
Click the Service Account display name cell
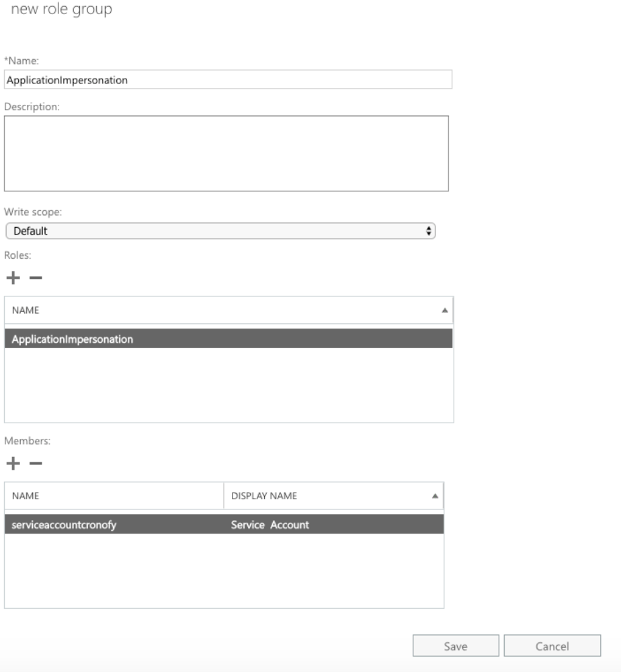333,525
